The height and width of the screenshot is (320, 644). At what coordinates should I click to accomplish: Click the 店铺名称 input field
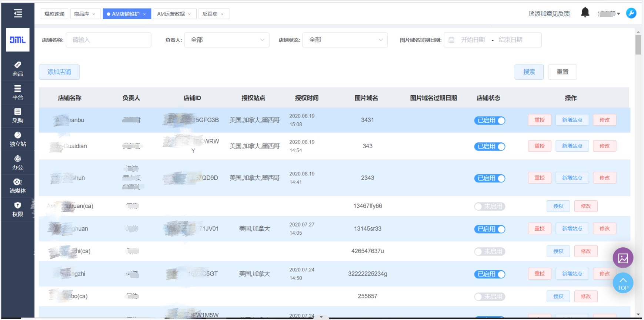coord(109,40)
